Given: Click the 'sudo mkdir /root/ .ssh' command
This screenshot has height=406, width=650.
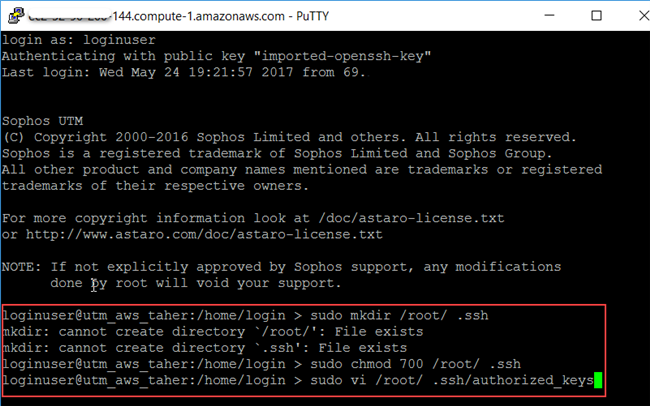Looking at the screenshot, I should pos(399,316).
